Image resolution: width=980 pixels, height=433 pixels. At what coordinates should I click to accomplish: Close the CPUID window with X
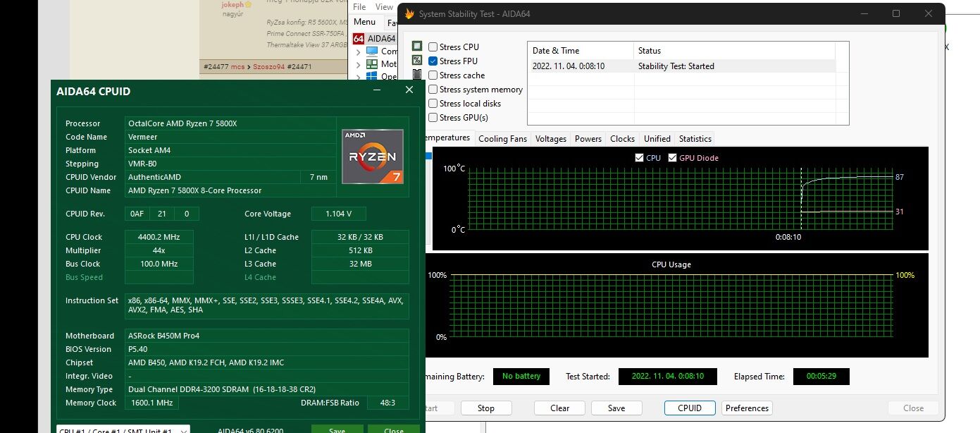(x=409, y=90)
